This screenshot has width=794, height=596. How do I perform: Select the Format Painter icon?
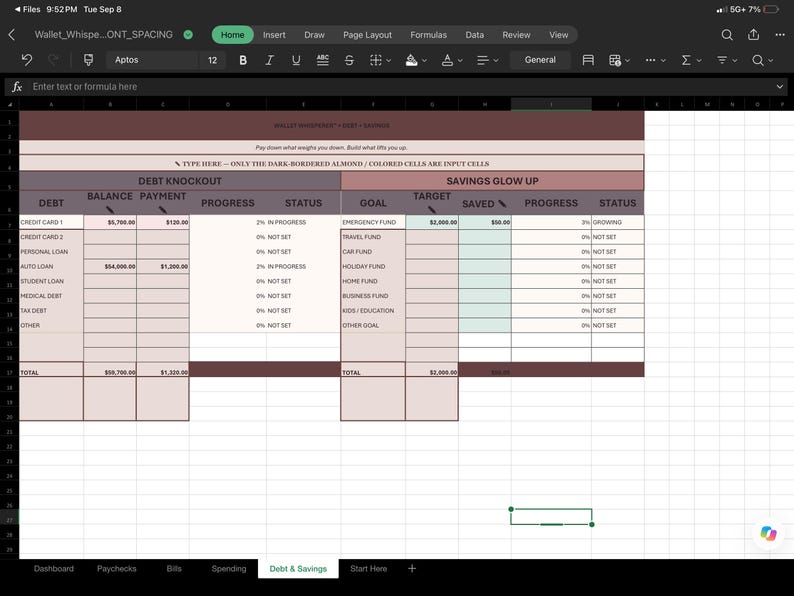pos(88,60)
